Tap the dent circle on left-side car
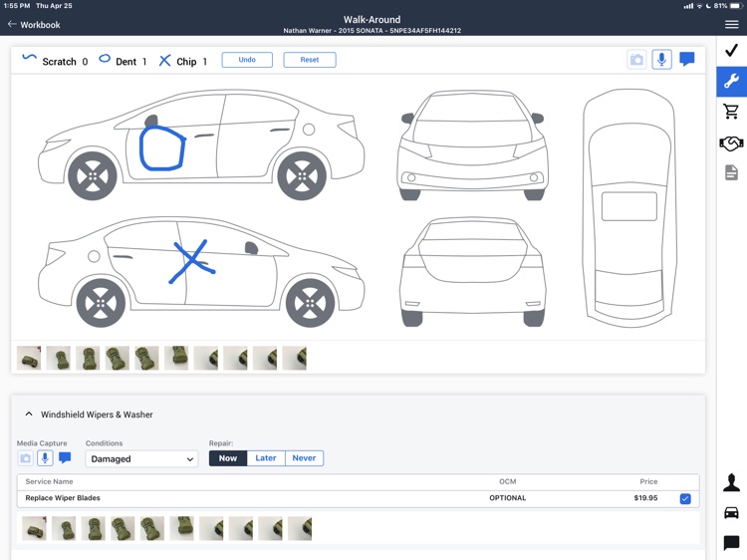This screenshot has height=560, width=747. coord(162,147)
